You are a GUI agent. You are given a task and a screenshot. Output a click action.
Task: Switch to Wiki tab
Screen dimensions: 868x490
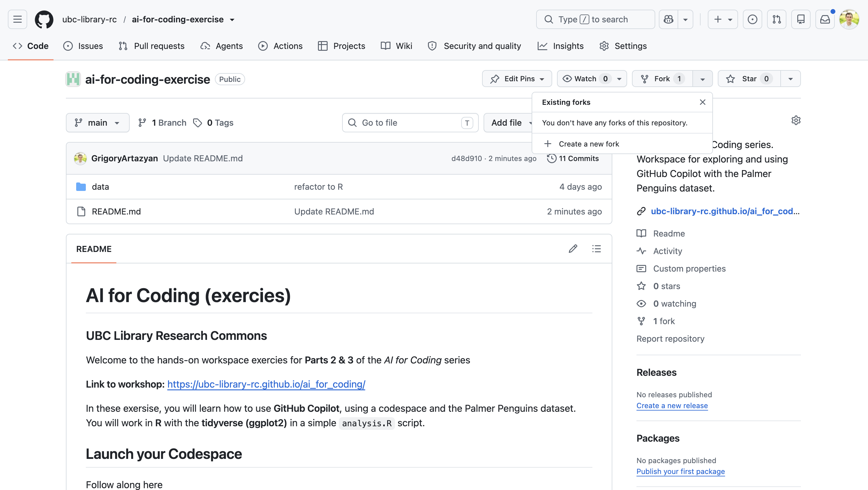tap(397, 46)
